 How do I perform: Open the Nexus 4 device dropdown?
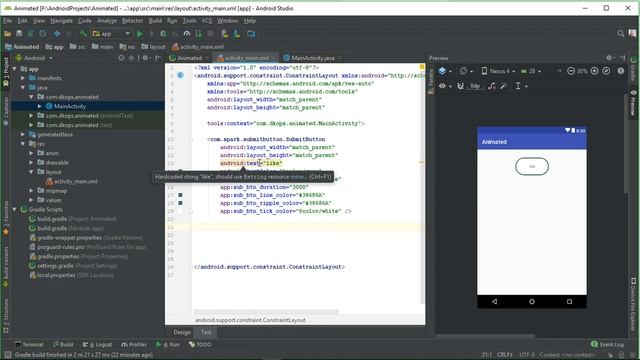click(498, 71)
